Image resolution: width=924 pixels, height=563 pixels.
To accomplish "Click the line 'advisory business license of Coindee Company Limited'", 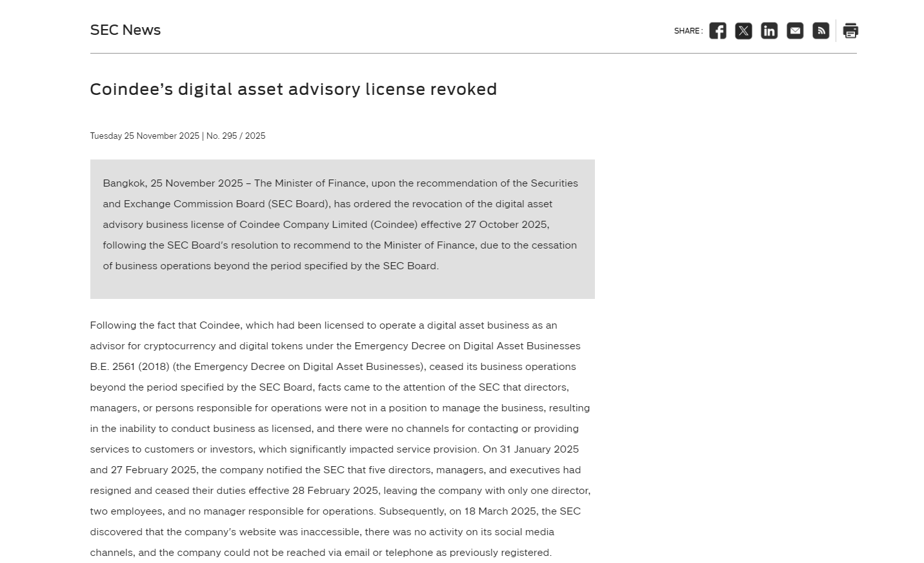I will click(326, 225).
